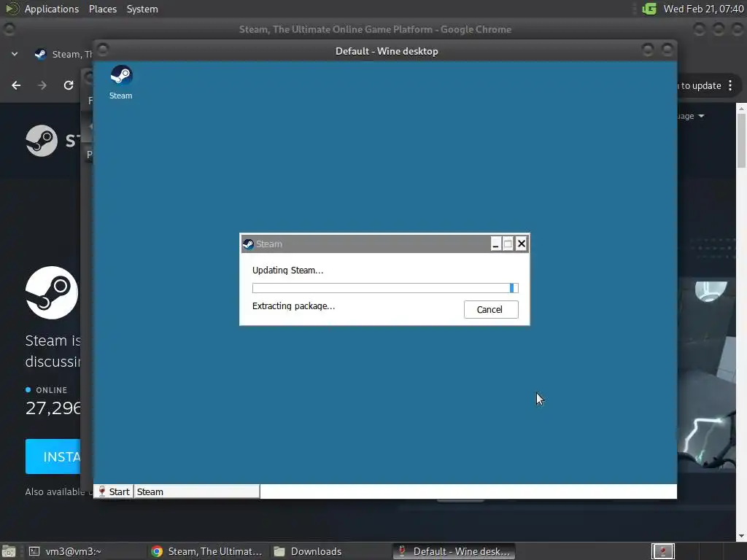Minimize the Steam updater dialog
The width and height of the screenshot is (747, 560).
tap(495, 244)
